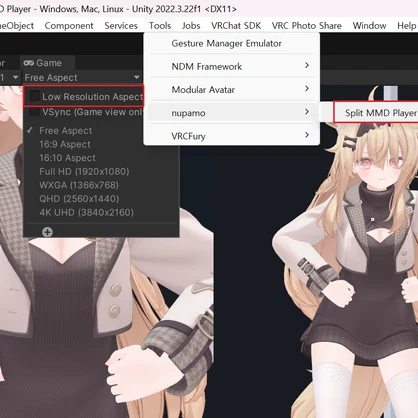Expand the Modular Avatar submenu
The height and width of the screenshot is (418, 418).
pos(232,89)
